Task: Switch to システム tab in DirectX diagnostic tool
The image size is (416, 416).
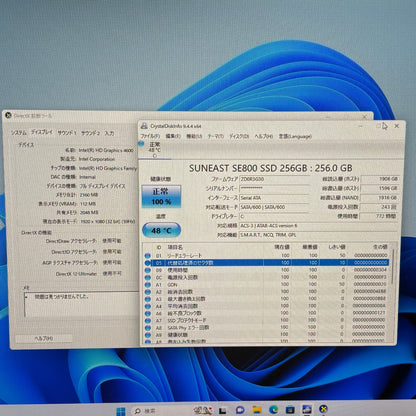Action: coord(19,133)
